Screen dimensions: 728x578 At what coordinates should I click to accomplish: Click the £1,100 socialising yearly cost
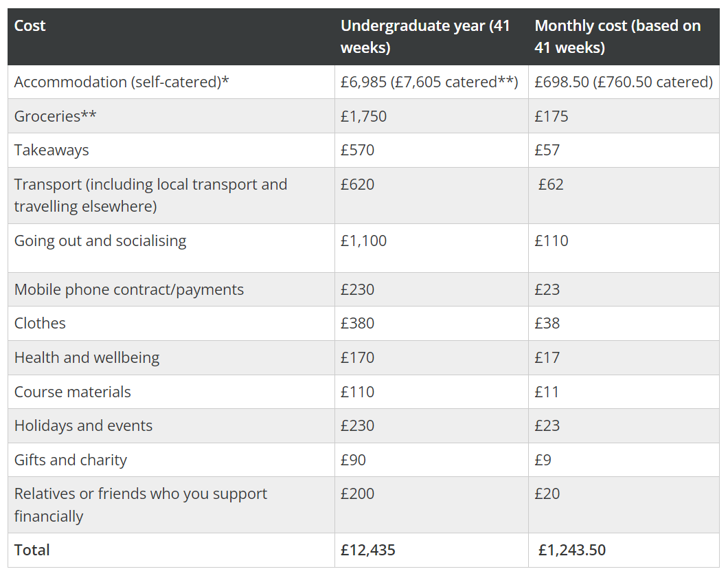click(363, 241)
